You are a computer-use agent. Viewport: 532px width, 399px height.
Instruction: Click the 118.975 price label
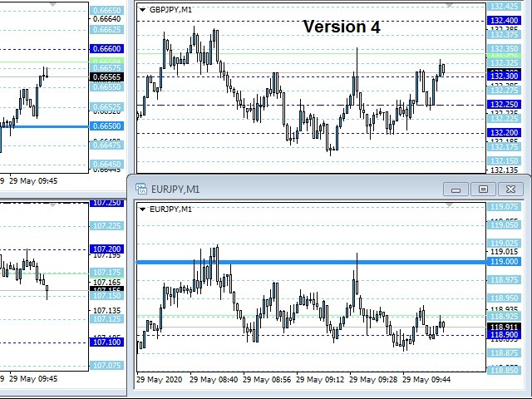click(x=505, y=280)
